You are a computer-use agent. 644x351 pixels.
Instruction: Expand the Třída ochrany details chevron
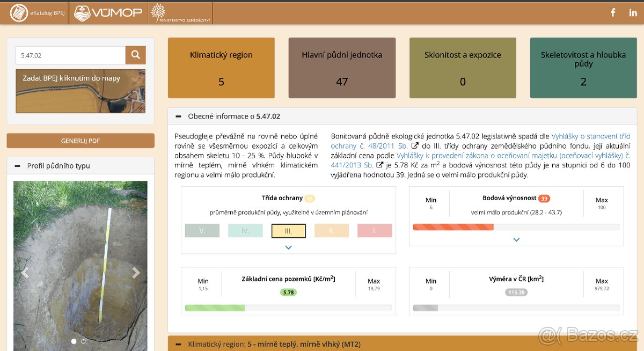pos(288,247)
